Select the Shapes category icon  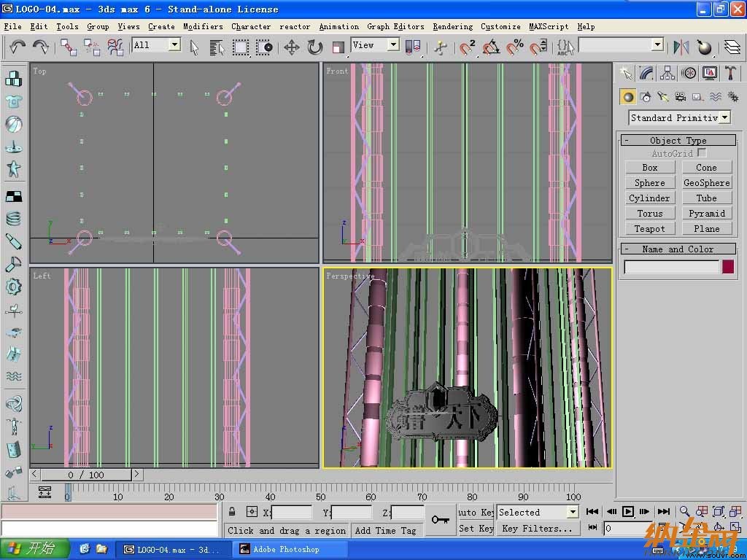[x=646, y=97]
